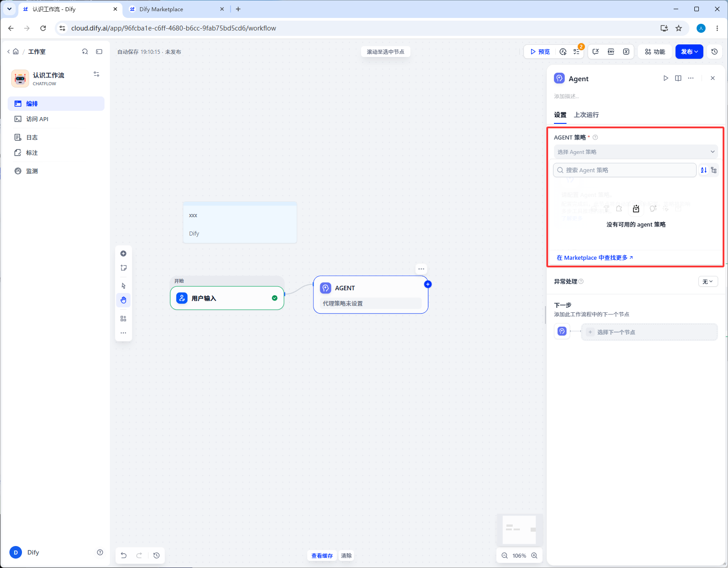The height and width of the screenshot is (568, 728).
Task: Open the Agent panel more options menu
Action: pyautogui.click(x=691, y=78)
